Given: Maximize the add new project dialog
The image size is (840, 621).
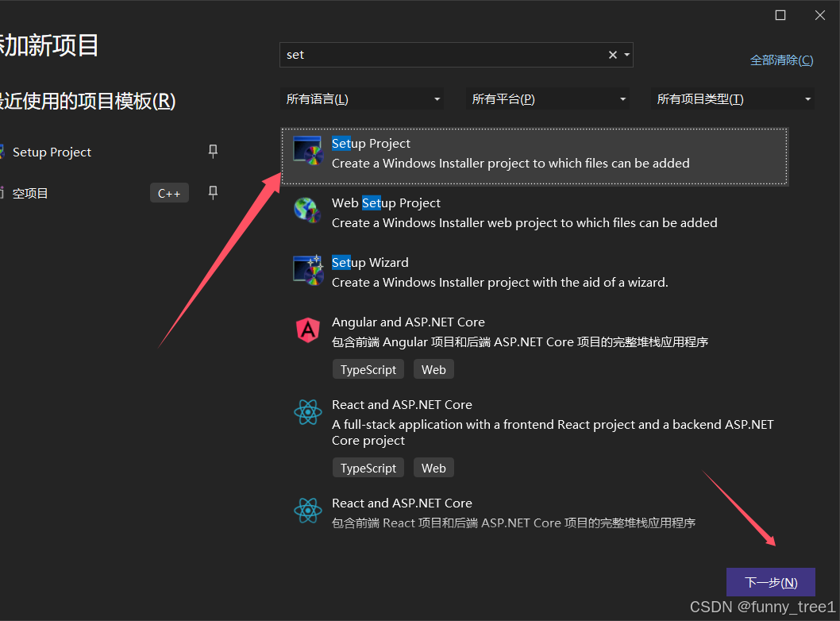Looking at the screenshot, I should (780, 15).
